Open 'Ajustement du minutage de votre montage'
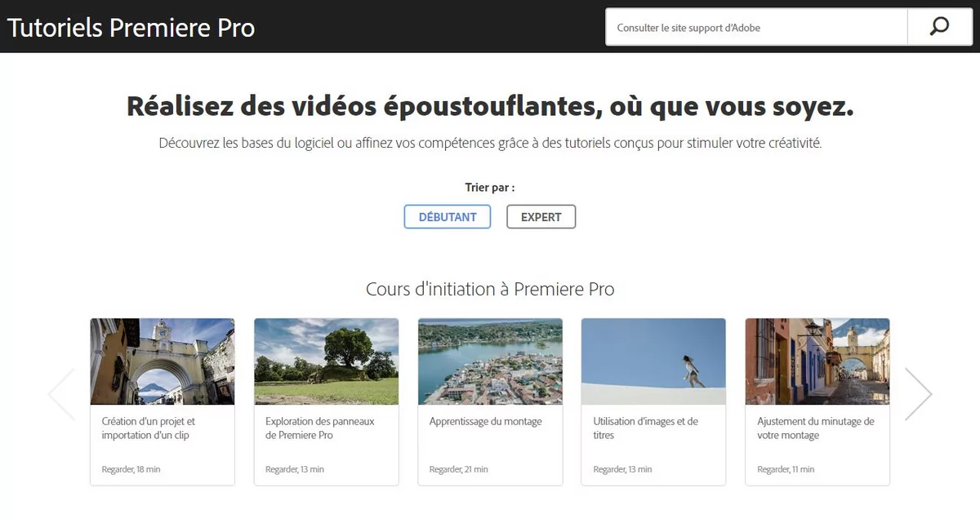The width and height of the screenshot is (980, 519). (816, 428)
